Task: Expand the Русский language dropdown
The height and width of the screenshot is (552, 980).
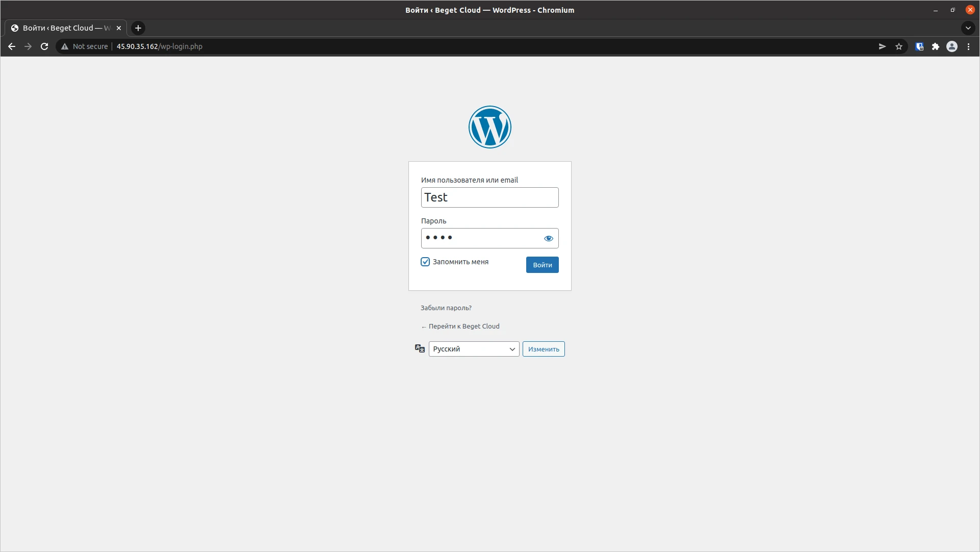Action: pyautogui.click(x=474, y=349)
